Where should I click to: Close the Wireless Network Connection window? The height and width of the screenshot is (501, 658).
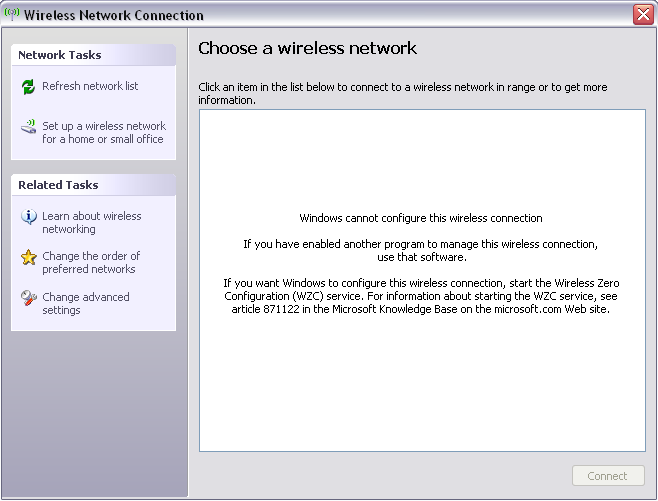point(643,15)
